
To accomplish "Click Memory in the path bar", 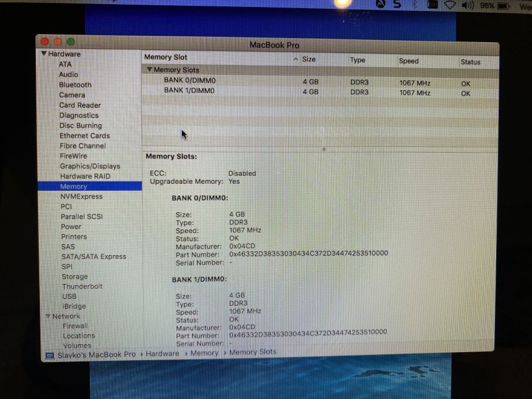I will click(x=204, y=353).
